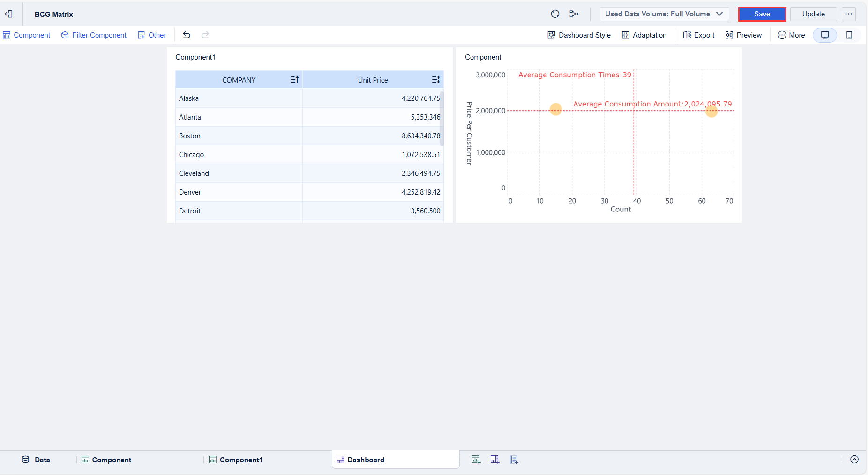Sort the COMPANY column
Image resolution: width=868 pixels, height=475 pixels.
[x=294, y=79]
